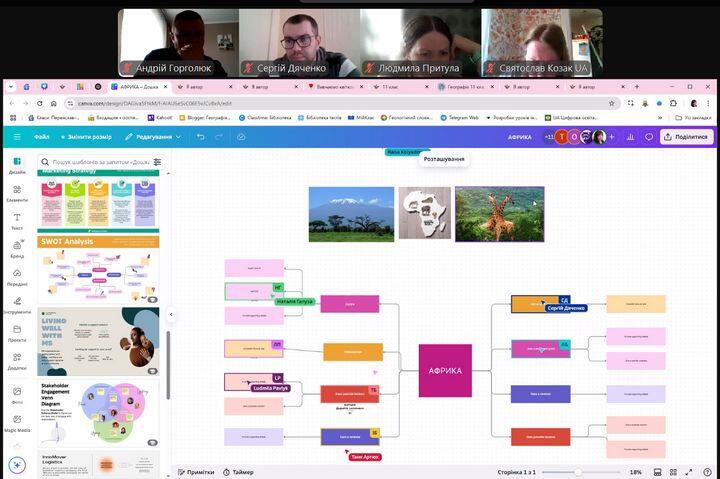720x479 pixels.
Task: Click Змінити розмір resize option
Action: (x=86, y=137)
